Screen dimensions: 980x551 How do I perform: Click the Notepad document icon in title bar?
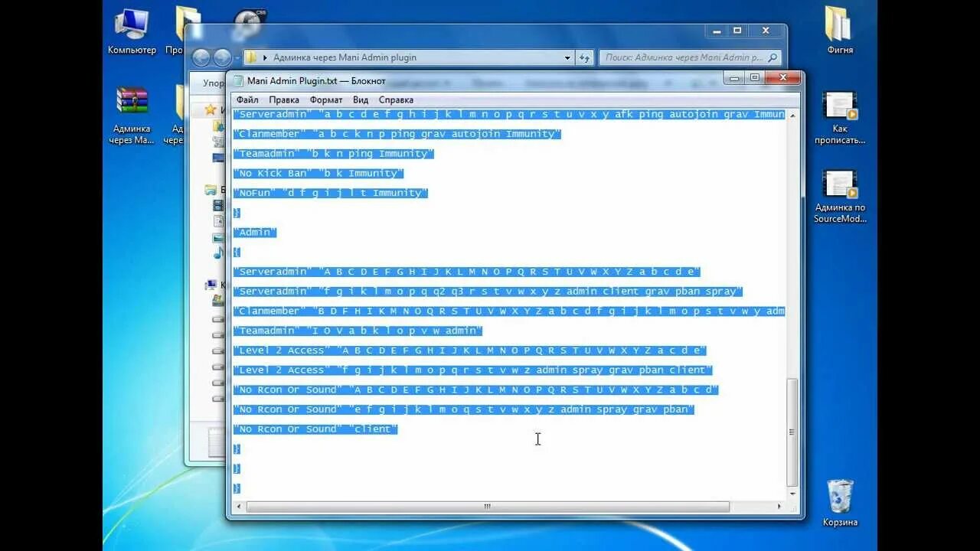(x=238, y=80)
